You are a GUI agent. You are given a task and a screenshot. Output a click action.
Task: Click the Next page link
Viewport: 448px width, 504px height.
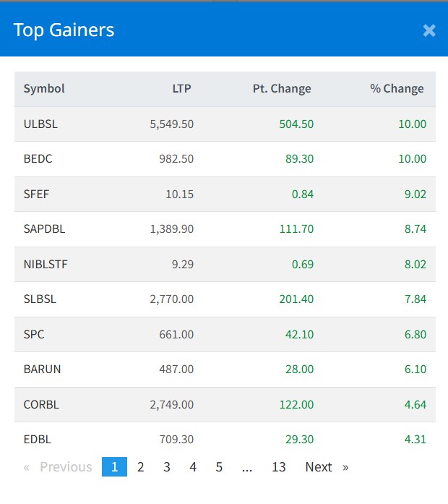[325, 467]
